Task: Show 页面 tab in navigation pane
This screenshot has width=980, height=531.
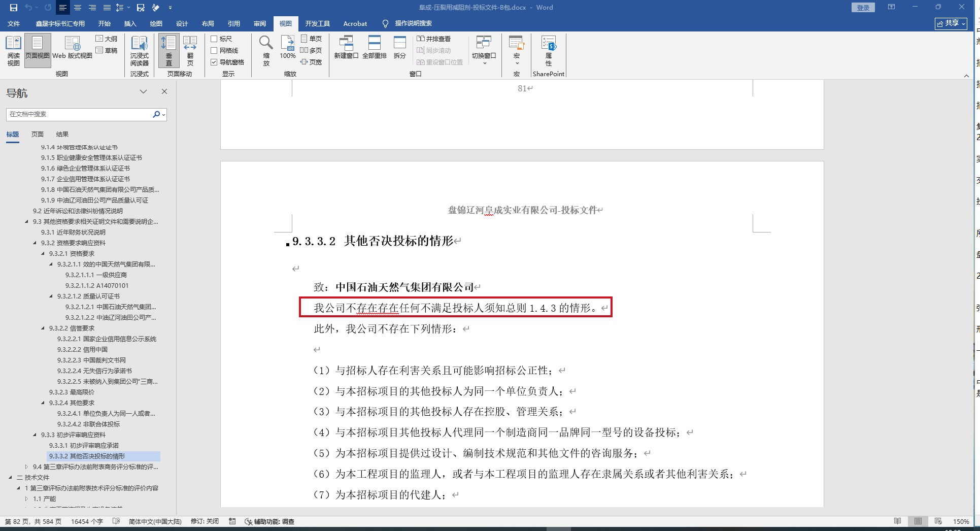Action: tap(38, 135)
